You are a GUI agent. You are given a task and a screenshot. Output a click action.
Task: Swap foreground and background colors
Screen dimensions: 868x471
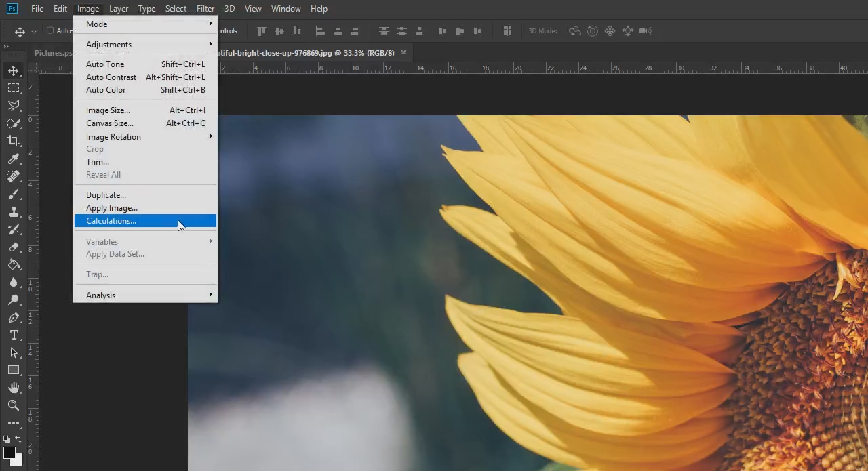coord(18,440)
